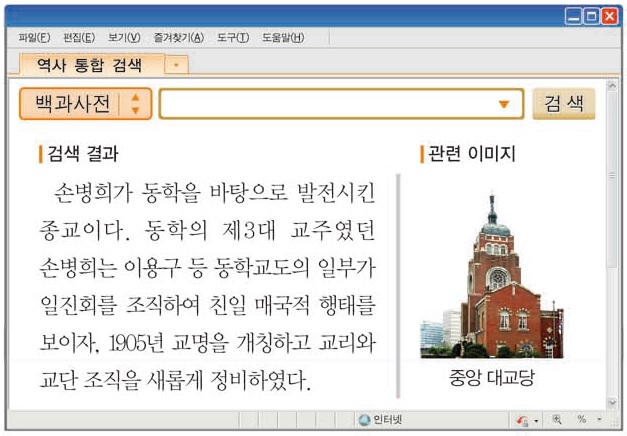Open the 도구(T) menu

[x=230, y=38]
